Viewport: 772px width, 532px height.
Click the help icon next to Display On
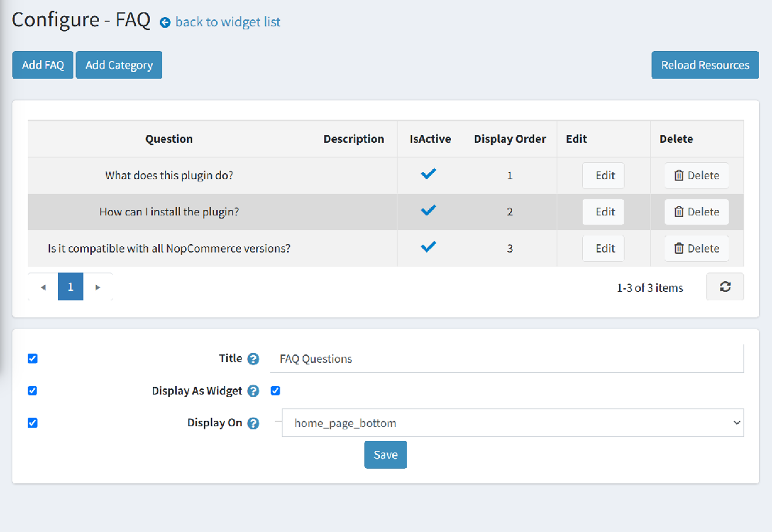coord(254,422)
